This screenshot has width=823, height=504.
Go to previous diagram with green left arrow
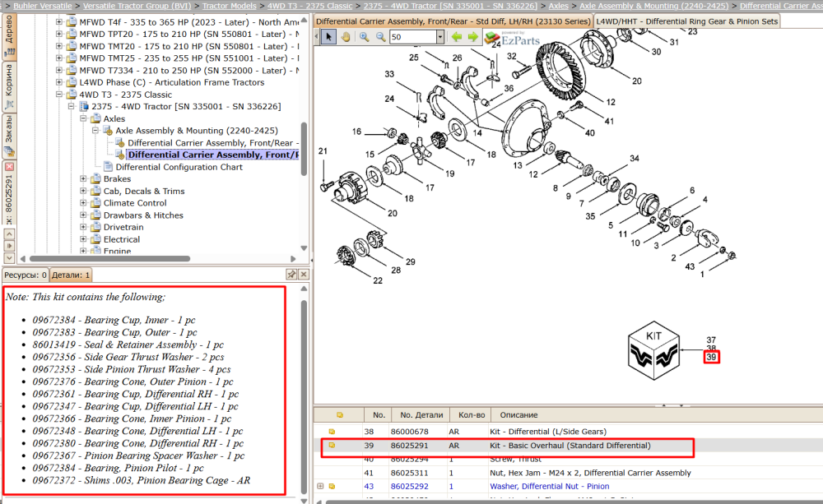tap(457, 37)
